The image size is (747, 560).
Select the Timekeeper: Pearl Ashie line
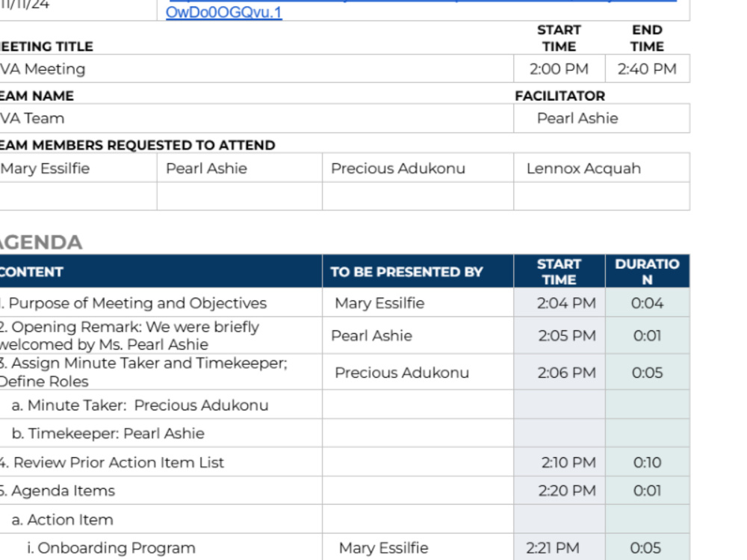(108, 433)
